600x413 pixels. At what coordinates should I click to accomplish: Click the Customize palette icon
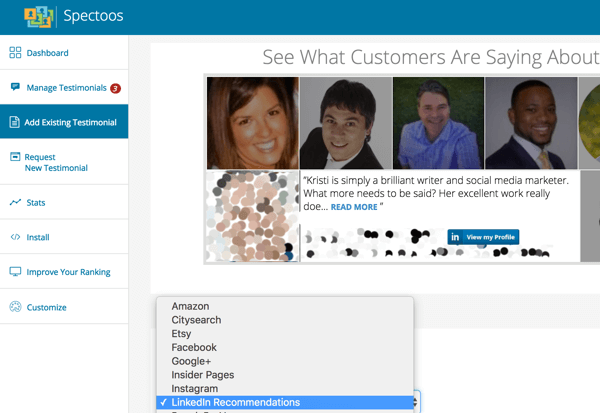click(15, 307)
